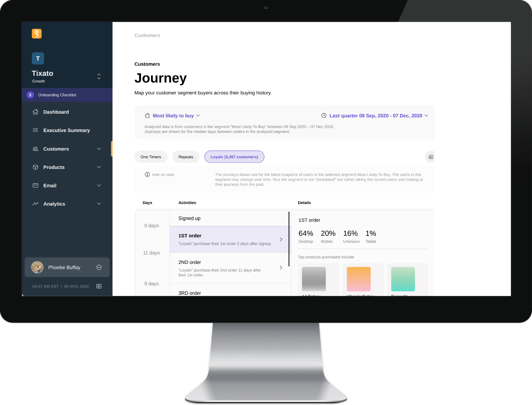
Task: Click the Phoebe Buffay user profile area
Action: tap(66, 267)
